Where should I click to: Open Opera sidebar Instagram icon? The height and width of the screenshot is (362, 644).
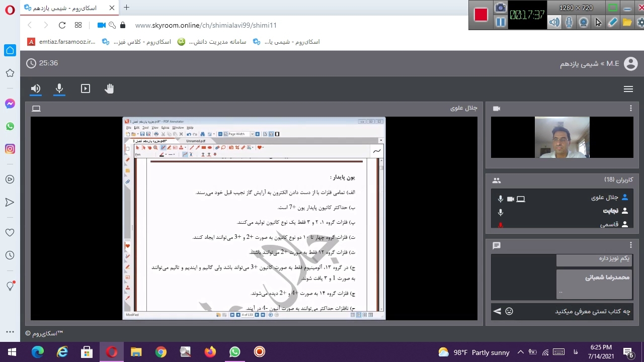[x=10, y=149]
